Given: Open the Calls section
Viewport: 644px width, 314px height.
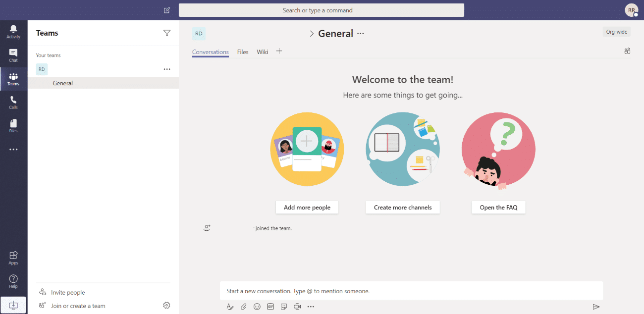Looking at the screenshot, I should (13, 103).
